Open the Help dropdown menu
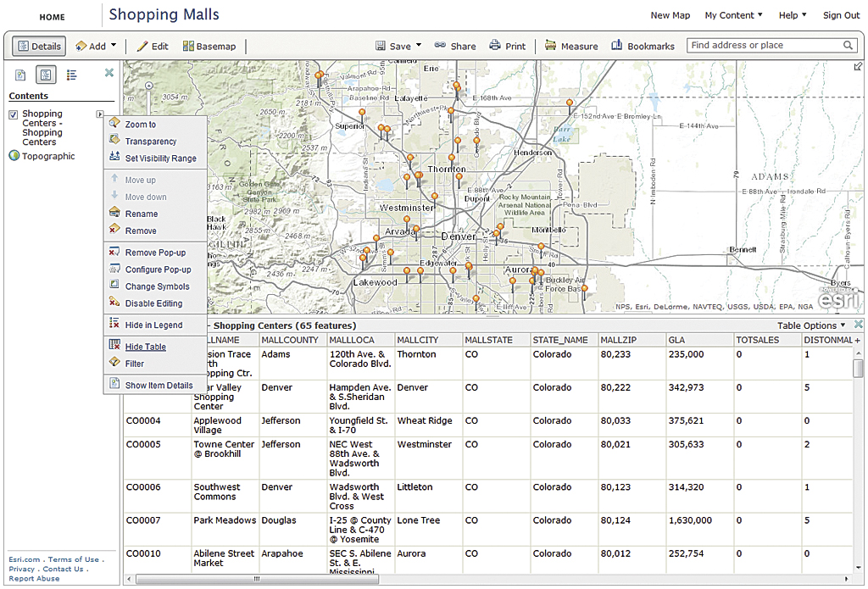This screenshot has width=868, height=589. 793,15
